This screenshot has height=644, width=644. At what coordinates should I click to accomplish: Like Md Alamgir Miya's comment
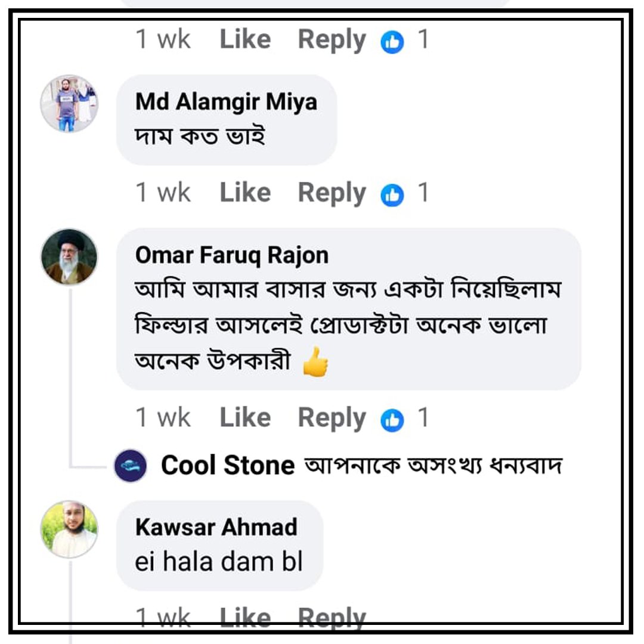[x=246, y=192]
